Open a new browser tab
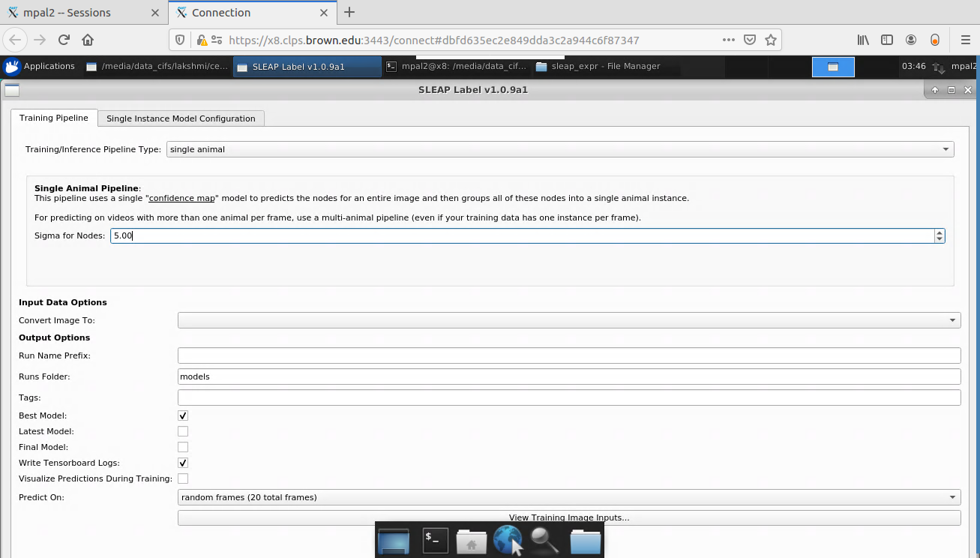 (349, 12)
